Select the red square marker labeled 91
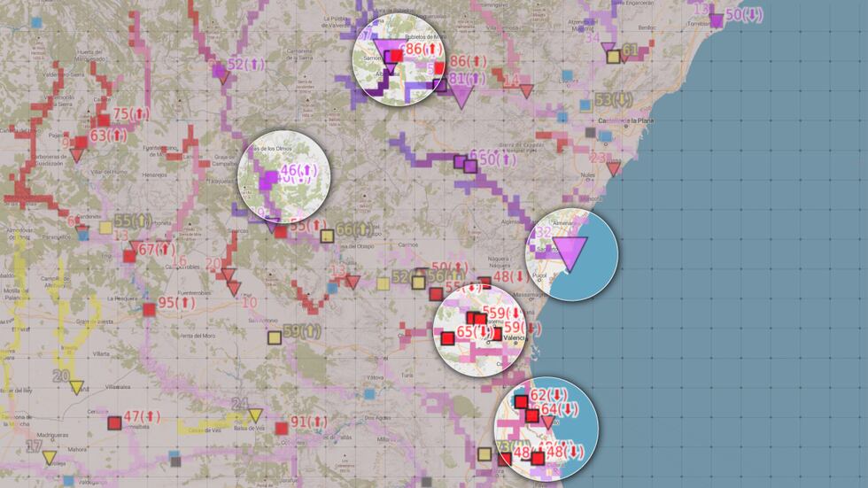The image size is (868, 488). point(282,429)
